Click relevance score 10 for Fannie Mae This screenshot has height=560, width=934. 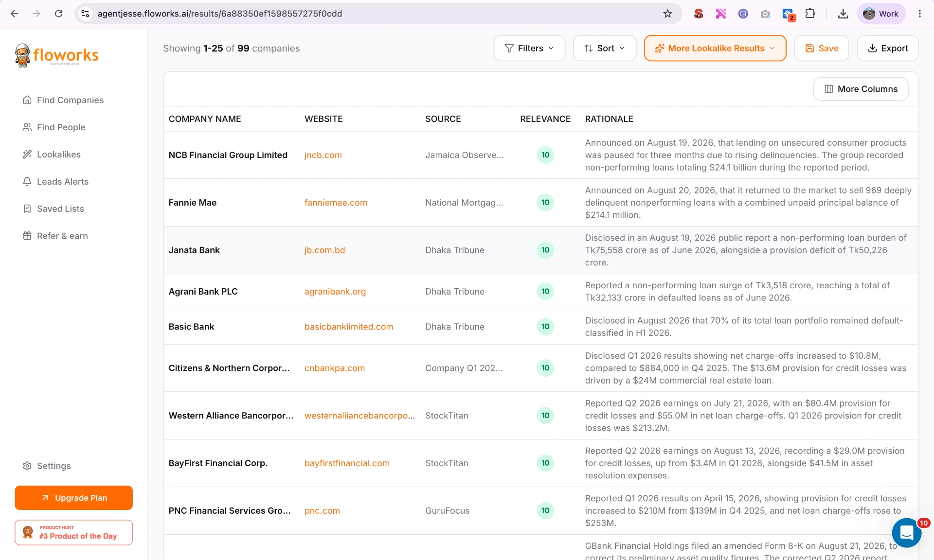[x=545, y=203]
